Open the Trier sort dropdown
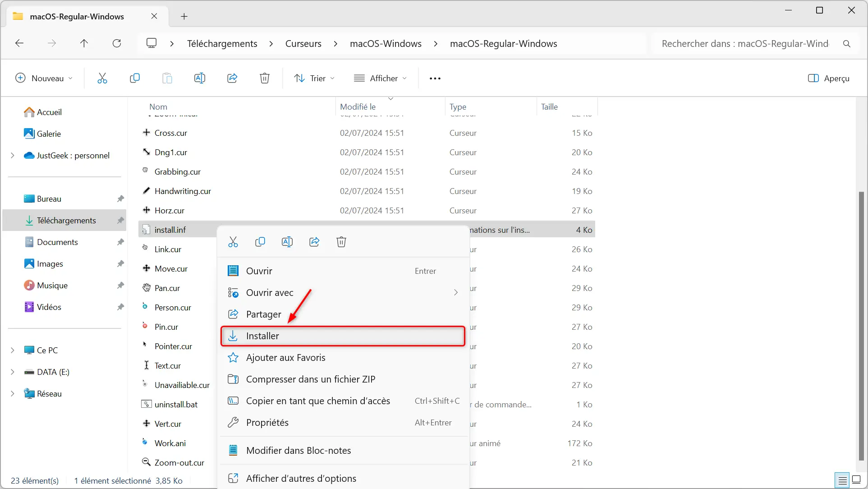Viewport: 868px width, 489px height. coord(314,78)
